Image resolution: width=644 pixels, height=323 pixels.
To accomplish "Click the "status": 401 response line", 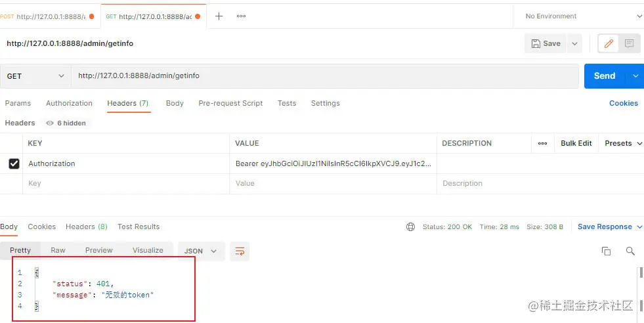I will 83,284.
